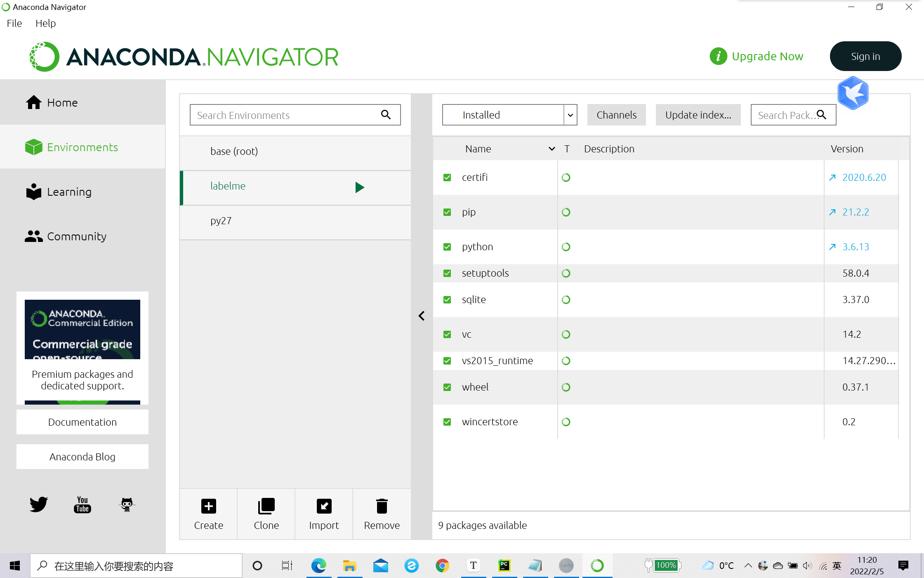Toggle the wincertstore package checkbox
The image size is (924, 578).
tap(447, 422)
